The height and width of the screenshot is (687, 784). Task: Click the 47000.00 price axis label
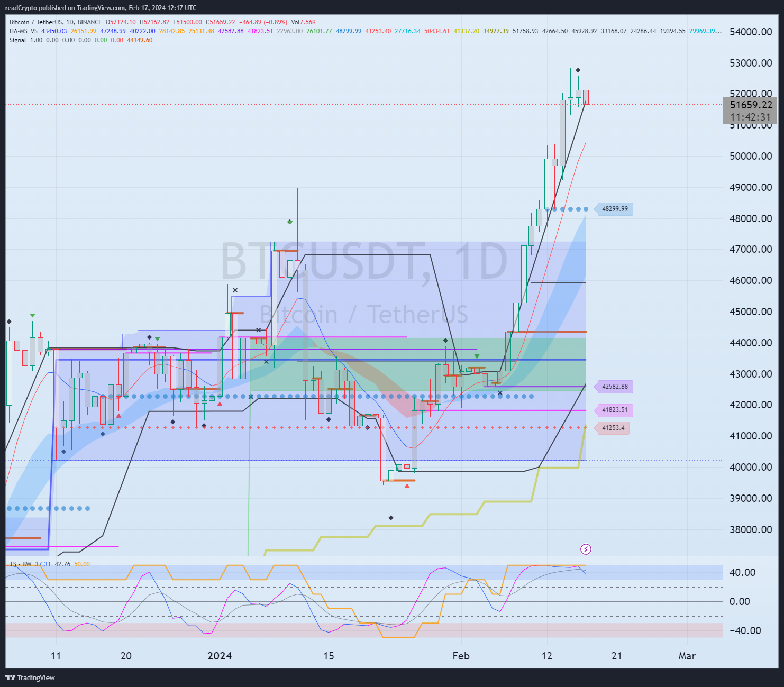751,249
